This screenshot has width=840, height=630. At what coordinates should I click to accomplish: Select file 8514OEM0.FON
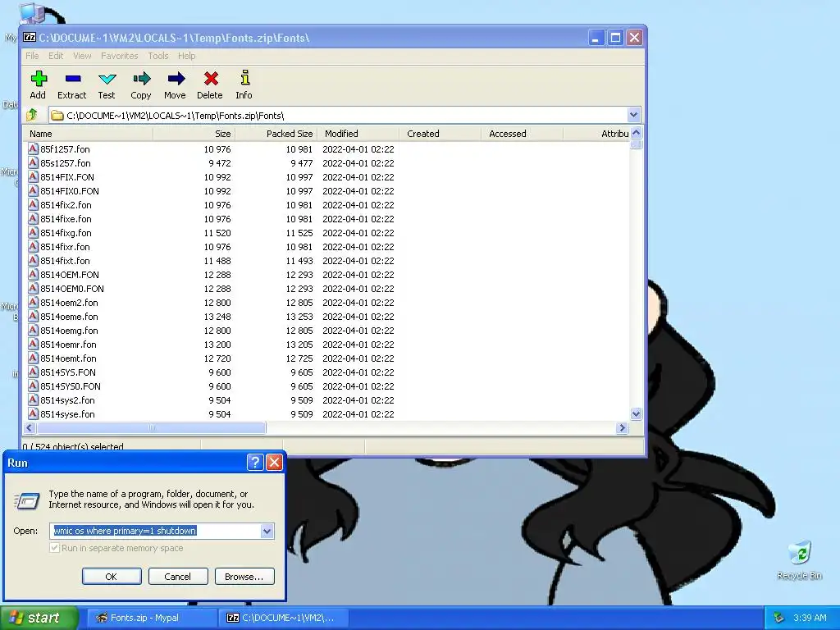pos(72,288)
